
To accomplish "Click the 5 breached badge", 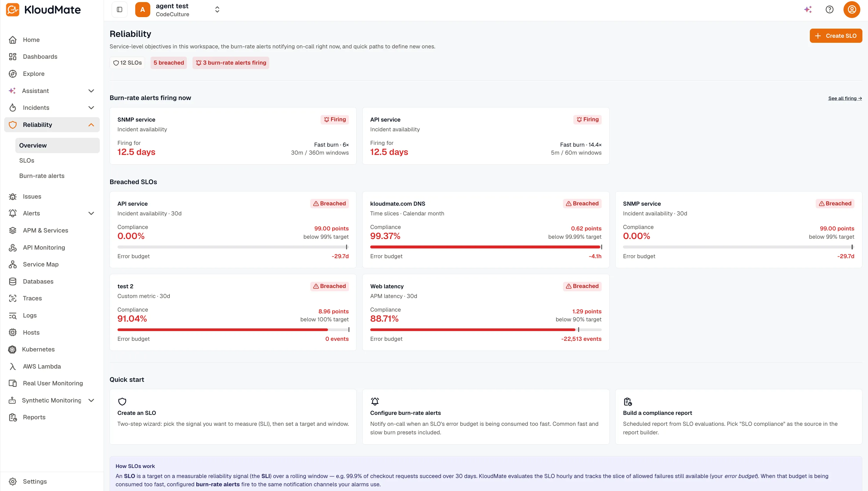I will tap(169, 63).
